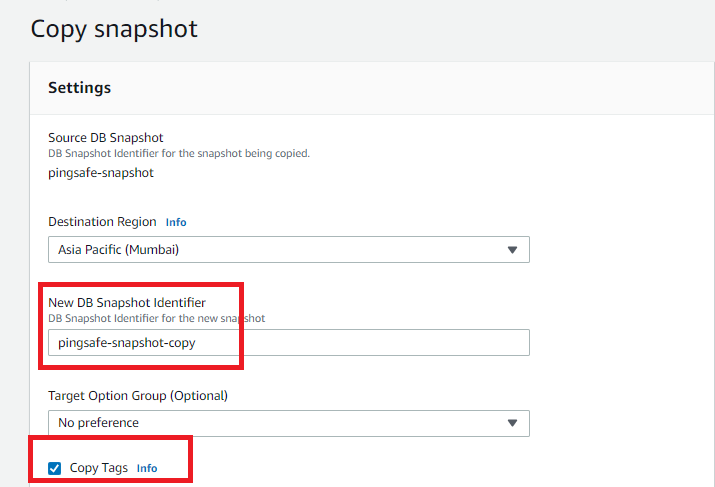This screenshot has width=715, height=487.
Task: Click the No preference selected value
Action: 98,423
